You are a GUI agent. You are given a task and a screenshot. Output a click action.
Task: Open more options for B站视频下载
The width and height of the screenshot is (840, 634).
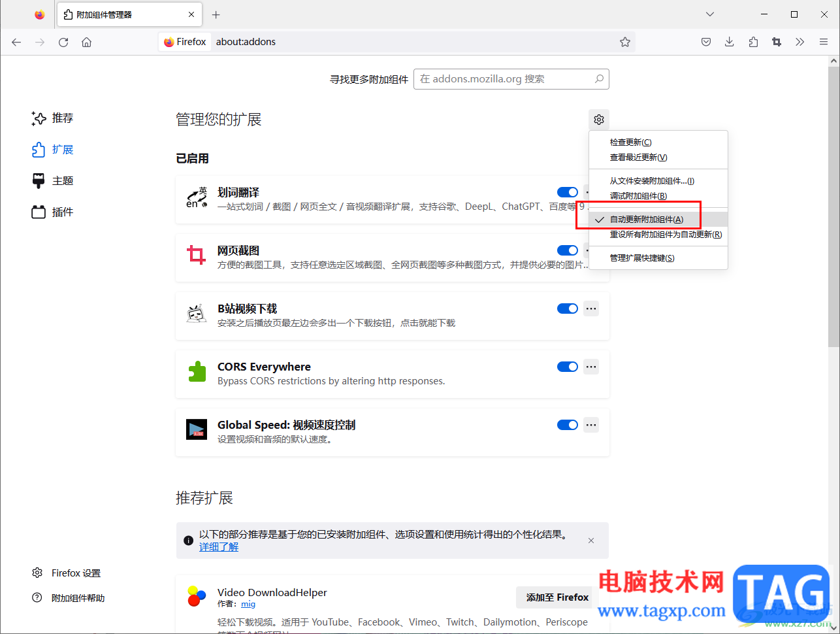[x=591, y=309]
